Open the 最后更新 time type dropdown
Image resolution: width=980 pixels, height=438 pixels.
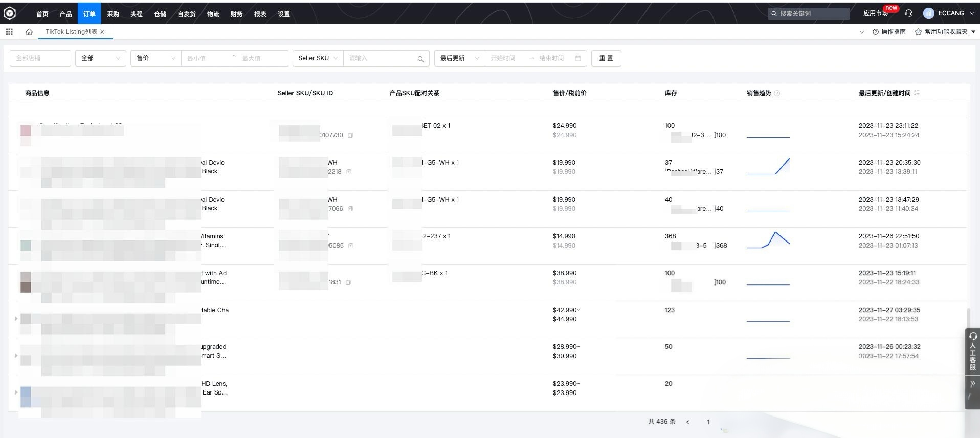pos(459,58)
